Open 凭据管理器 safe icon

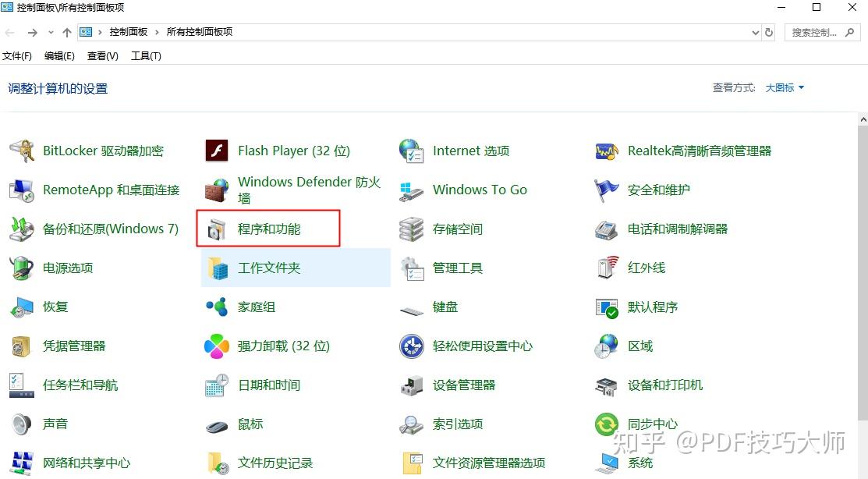point(23,346)
